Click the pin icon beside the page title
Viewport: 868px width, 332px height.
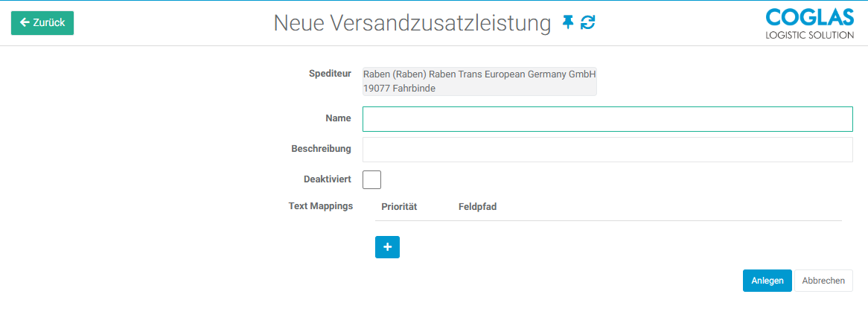click(x=568, y=23)
